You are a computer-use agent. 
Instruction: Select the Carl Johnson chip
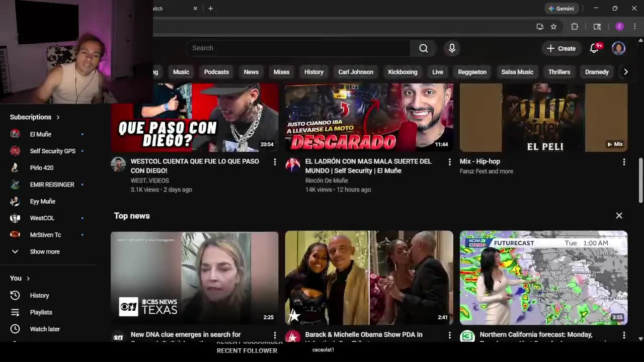pyautogui.click(x=356, y=72)
